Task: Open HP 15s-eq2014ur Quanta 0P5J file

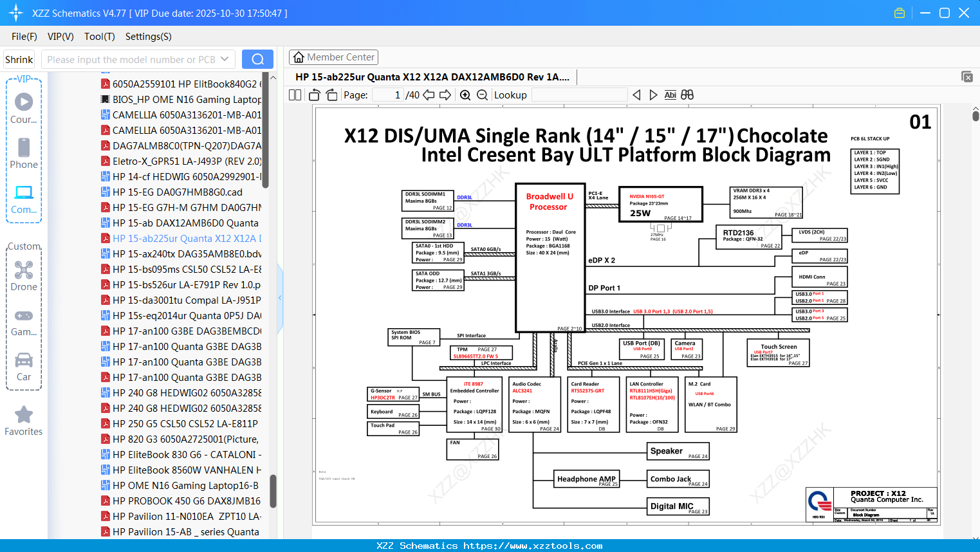Action: [181, 316]
